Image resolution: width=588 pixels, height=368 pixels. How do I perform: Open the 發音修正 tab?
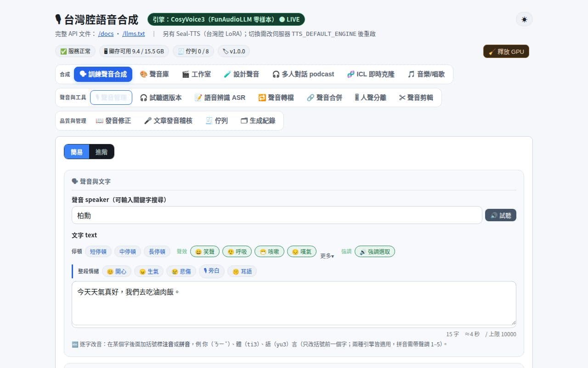113,121
